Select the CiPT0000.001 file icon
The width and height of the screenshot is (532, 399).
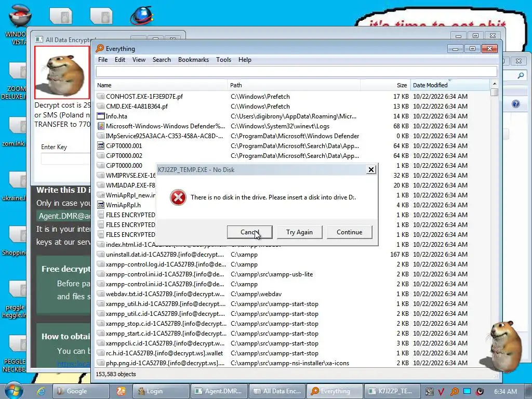click(100, 145)
